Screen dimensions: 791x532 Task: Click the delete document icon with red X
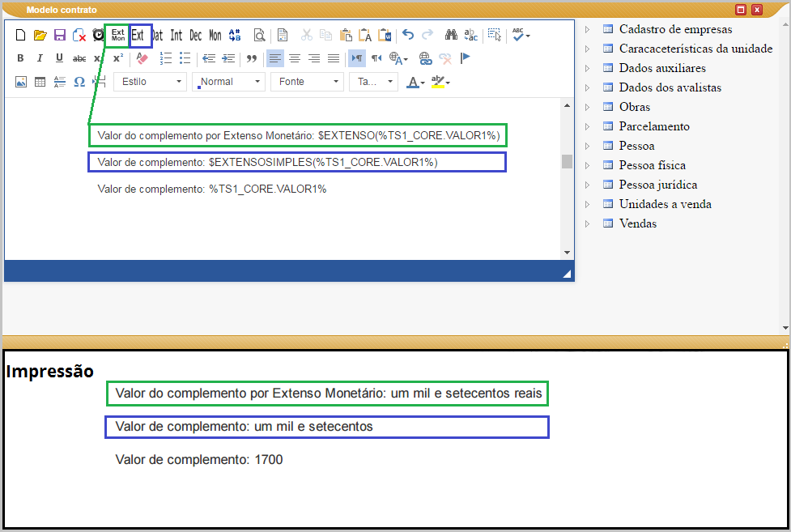click(x=79, y=36)
